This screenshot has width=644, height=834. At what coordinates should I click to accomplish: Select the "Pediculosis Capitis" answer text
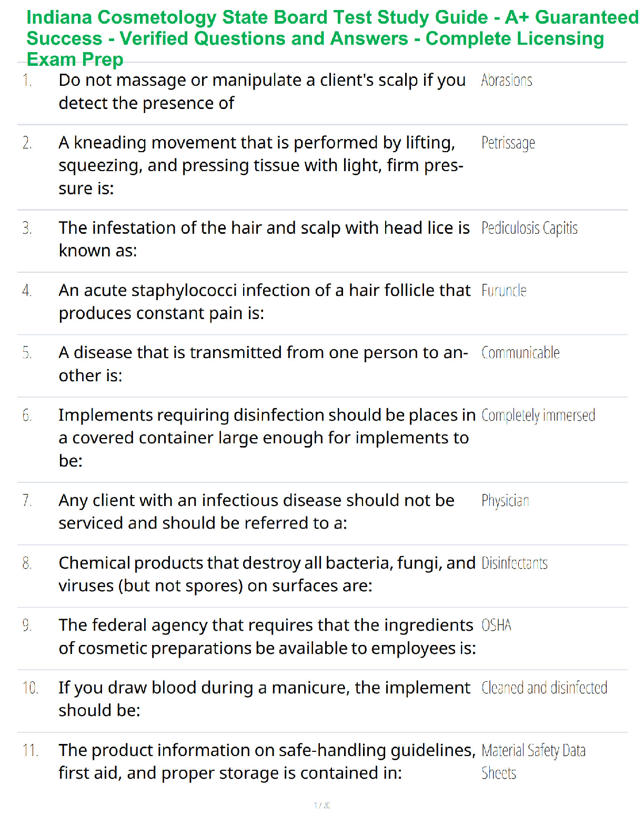(529, 229)
